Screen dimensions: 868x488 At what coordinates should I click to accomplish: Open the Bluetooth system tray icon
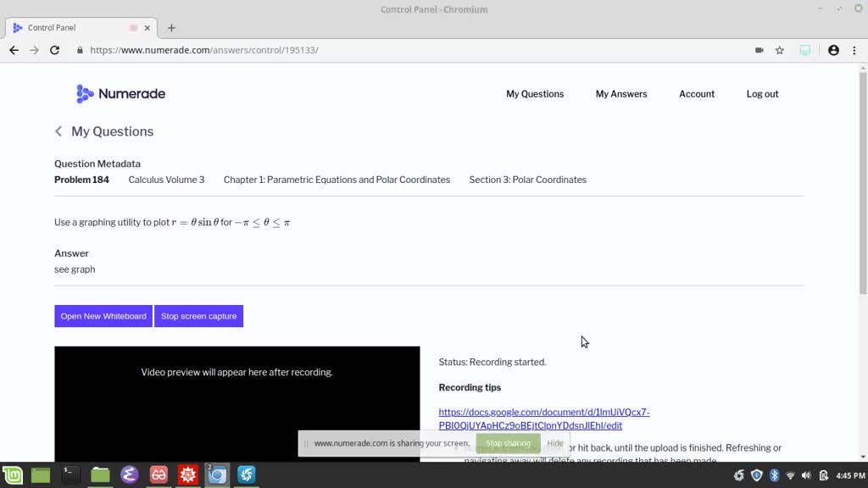(774, 475)
